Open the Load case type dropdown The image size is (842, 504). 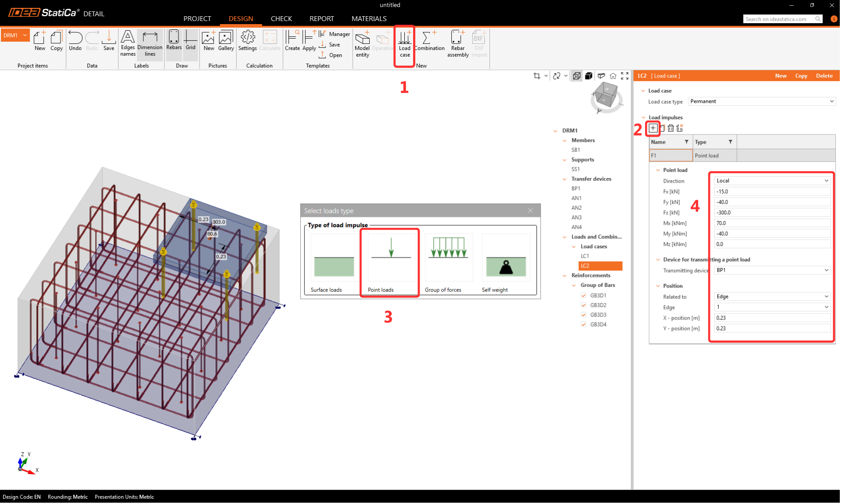761,101
